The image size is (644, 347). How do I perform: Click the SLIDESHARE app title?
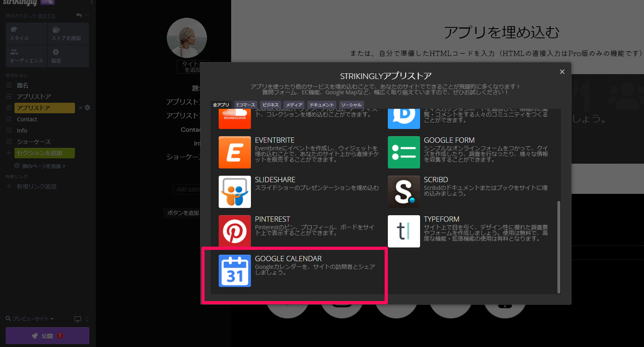tap(275, 180)
